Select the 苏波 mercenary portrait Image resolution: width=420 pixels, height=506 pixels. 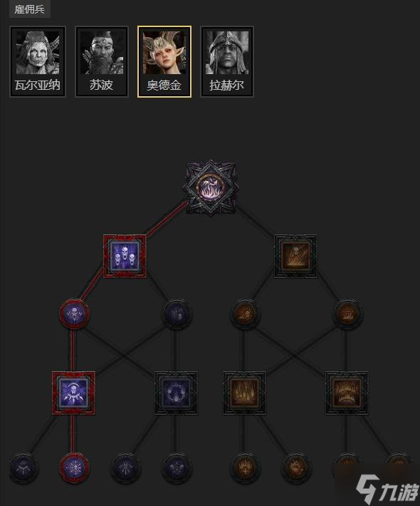[x=102, y=61]
